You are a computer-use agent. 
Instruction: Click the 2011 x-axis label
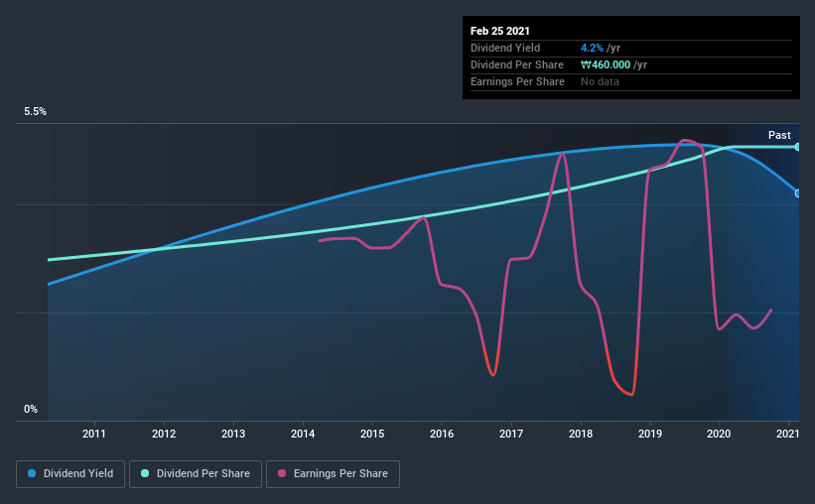coord(94,434)
